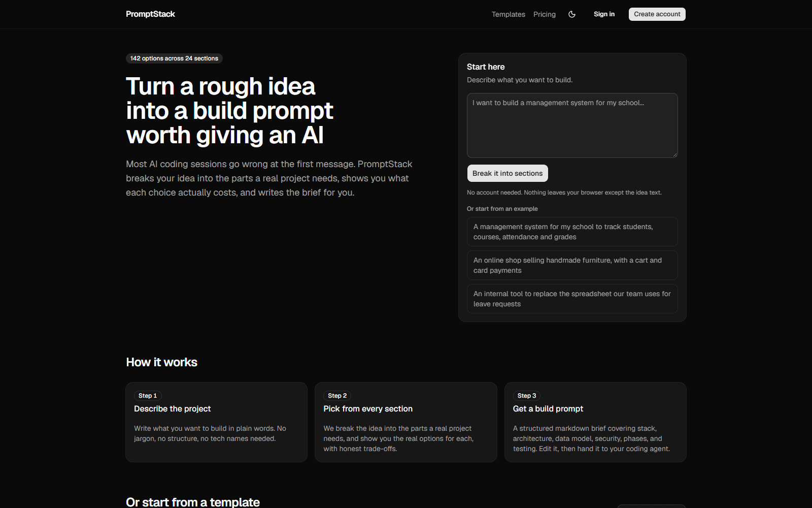Viewport: 812px width, 508px height.
Task: Go to PromptStack home logo
Action: point(150,14)
